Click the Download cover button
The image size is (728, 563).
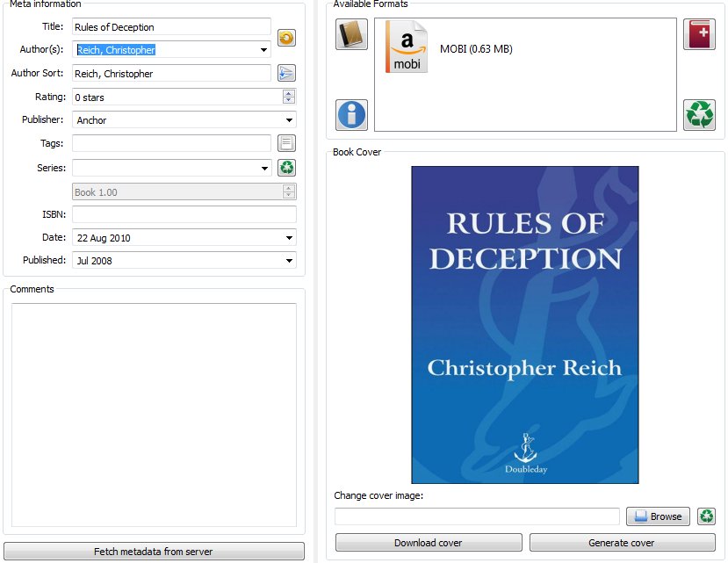point(429,543)
